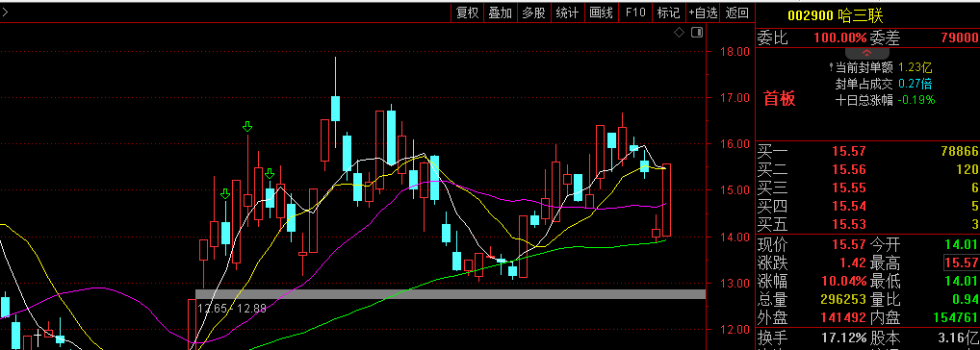Click the 首板 label
The image size is (980, 350).
click(780, 99)
